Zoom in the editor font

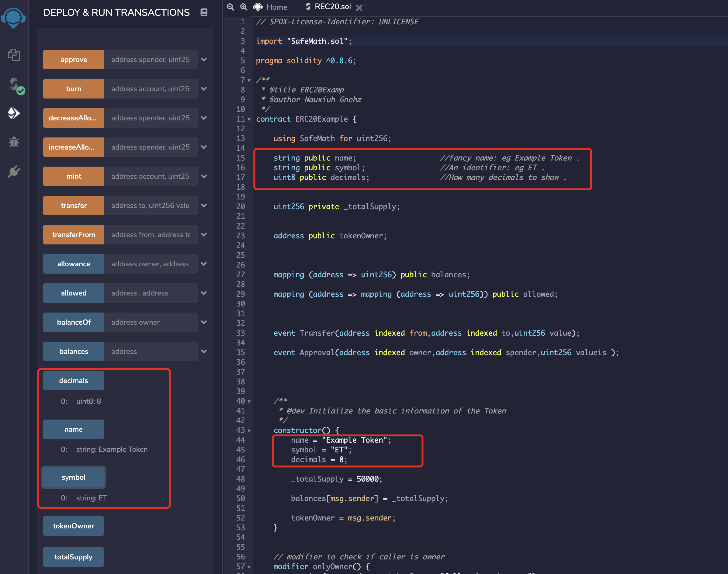click(x=244, y=7)
